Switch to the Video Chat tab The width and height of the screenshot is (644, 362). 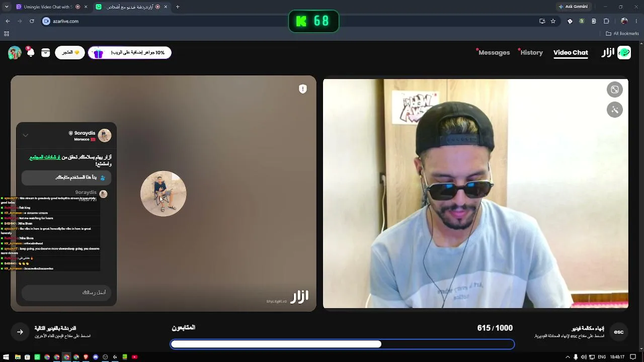click(x=571, y=53)
